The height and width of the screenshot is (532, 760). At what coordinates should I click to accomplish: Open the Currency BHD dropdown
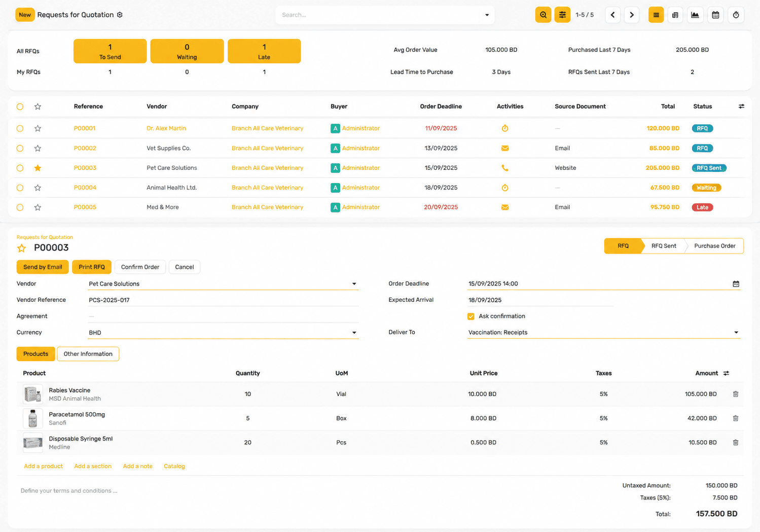(x=354, y=333)
